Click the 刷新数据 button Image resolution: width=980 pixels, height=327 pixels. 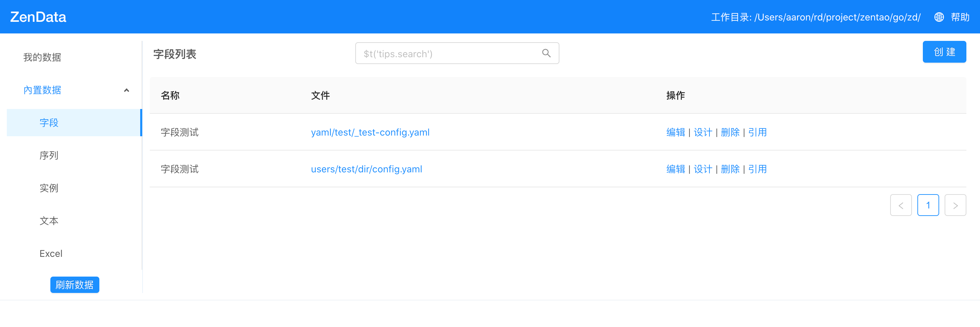pos(75,285)
